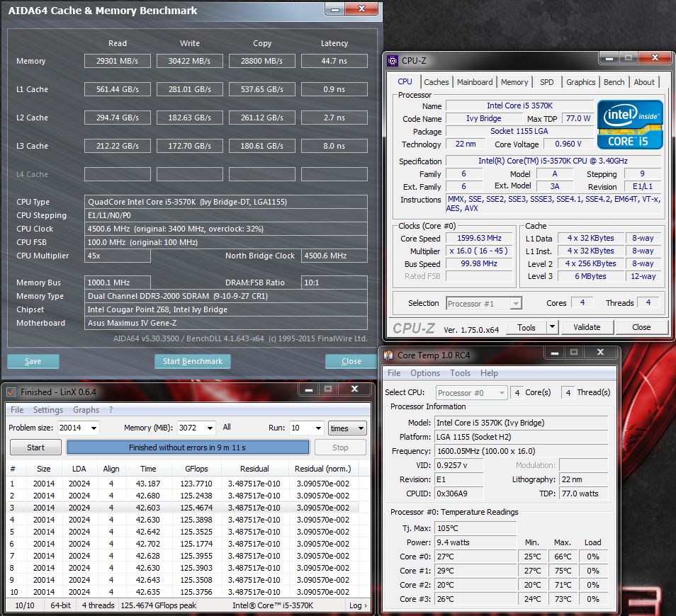
Task: Click the 125.4674 GFlops peak status entry
Action: 158,605
